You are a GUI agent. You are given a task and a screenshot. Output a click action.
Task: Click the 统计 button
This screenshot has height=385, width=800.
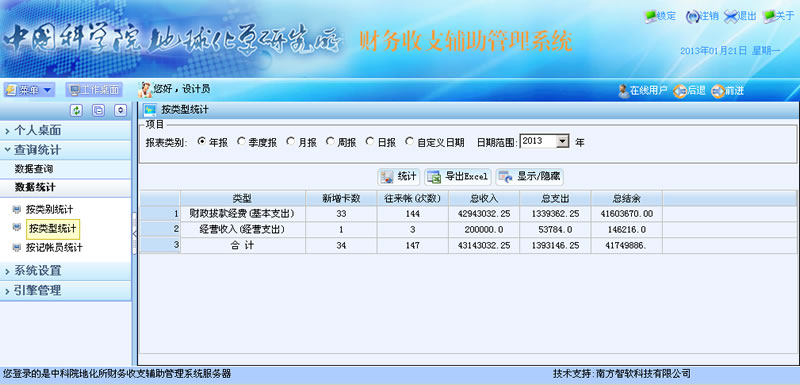coord(398,177)
